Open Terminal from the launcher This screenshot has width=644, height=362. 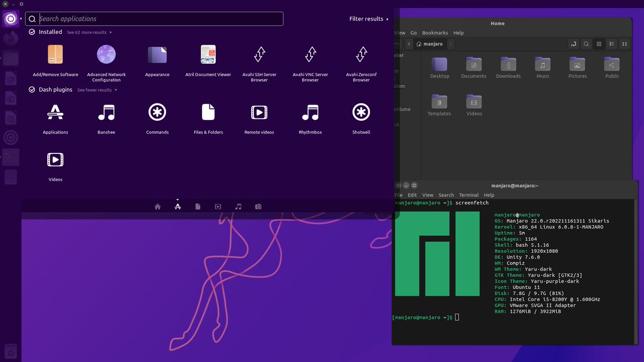point(11,157)
